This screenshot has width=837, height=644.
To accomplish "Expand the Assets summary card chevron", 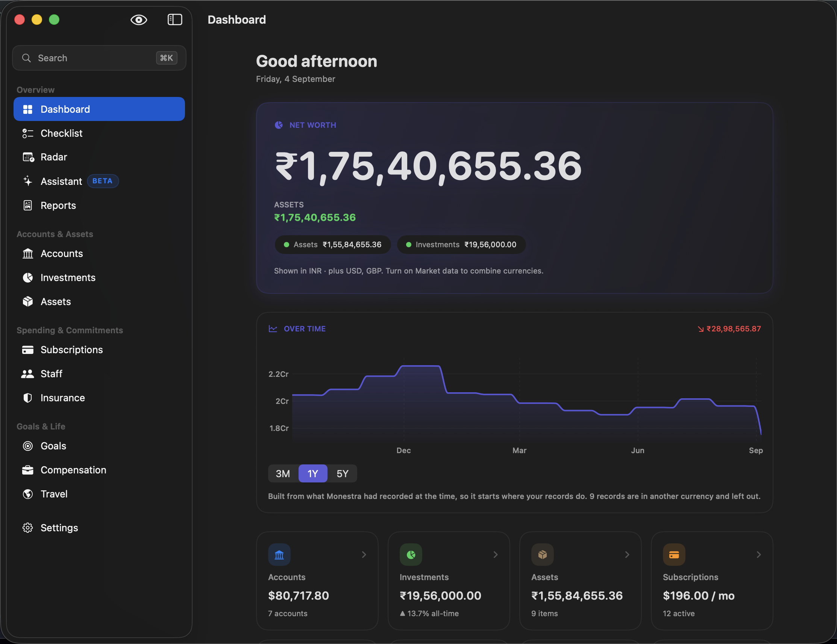I will [627, 555].
